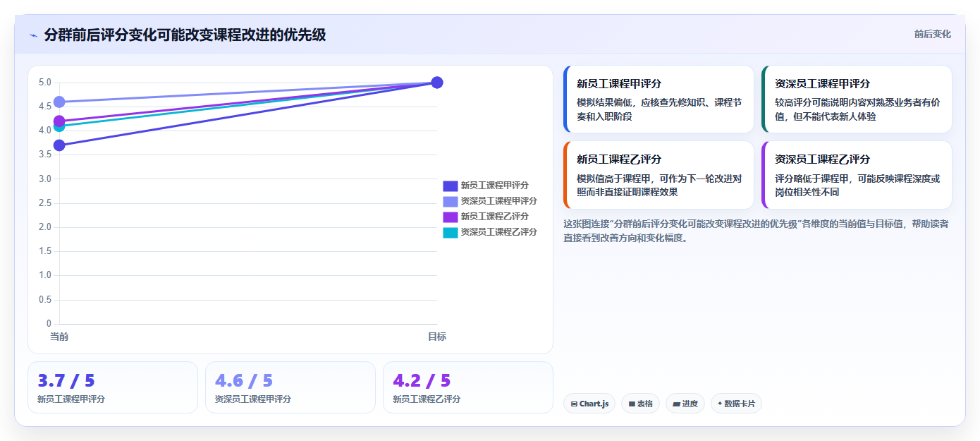Click the 0 y-axis tick label

(x=49, y=324)
